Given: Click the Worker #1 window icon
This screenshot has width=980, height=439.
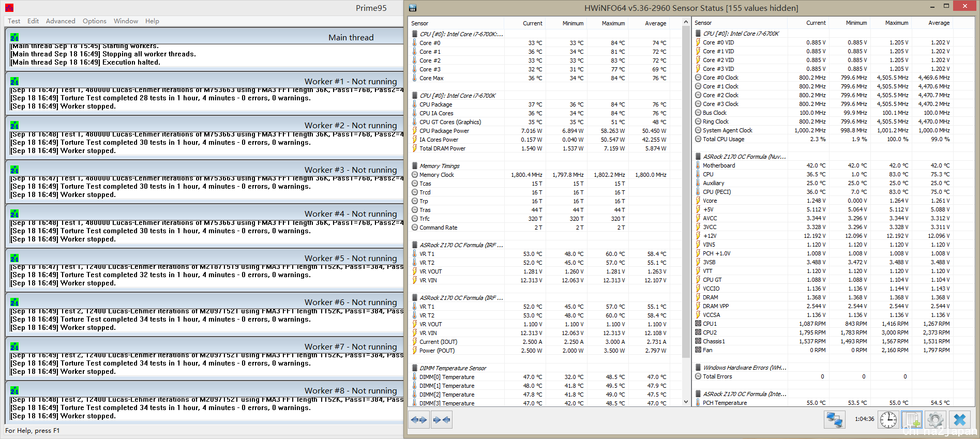Looking at the screenshot, I should [14, 81].
